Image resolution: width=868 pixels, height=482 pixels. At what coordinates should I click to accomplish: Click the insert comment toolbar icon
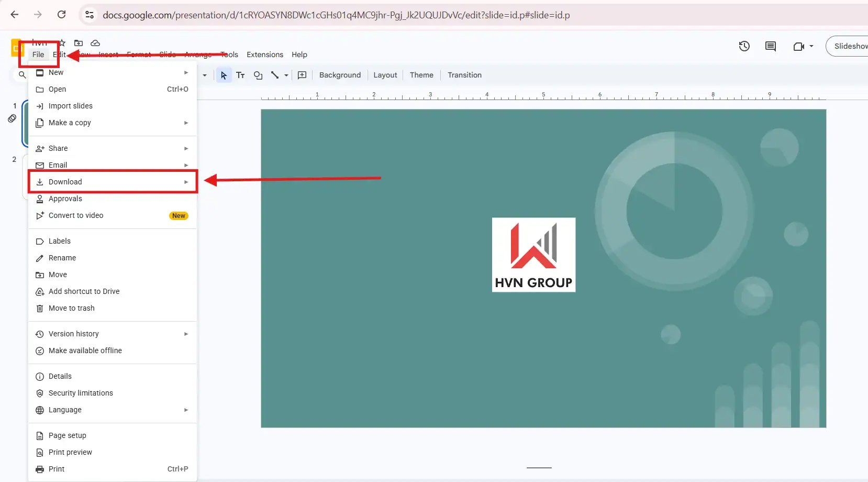point(302,75)
